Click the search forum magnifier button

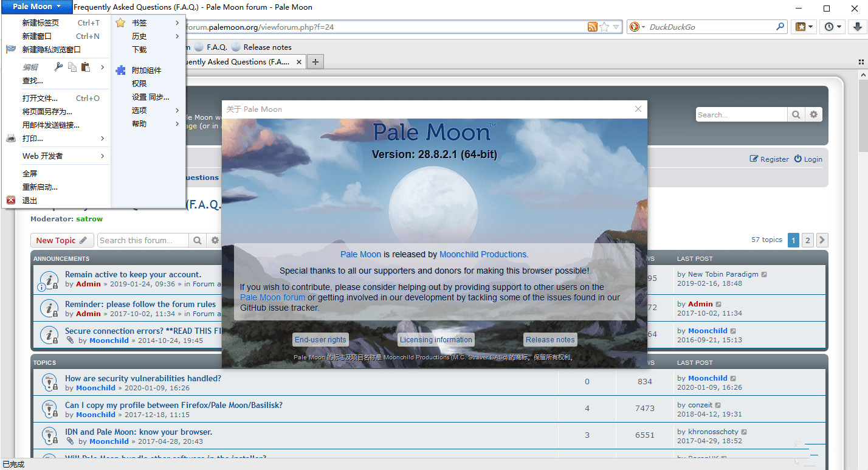[x=198, y=240]
